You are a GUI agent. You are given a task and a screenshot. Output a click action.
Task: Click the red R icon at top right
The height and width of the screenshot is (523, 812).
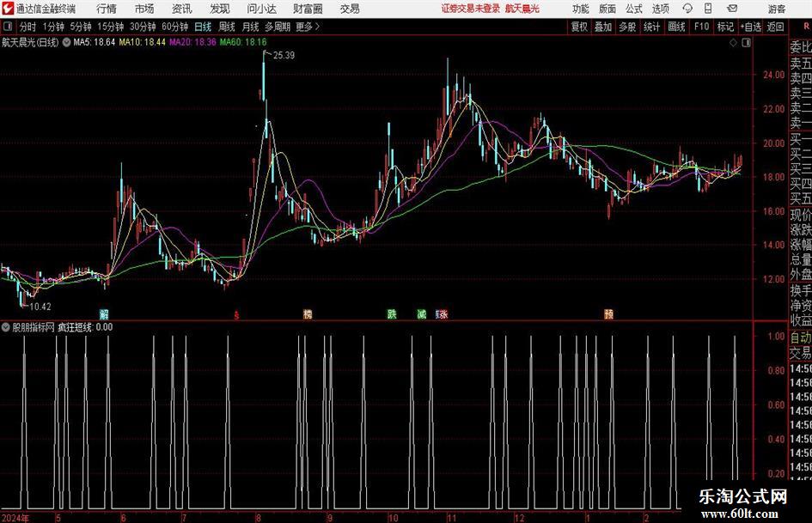click(806, 27)
